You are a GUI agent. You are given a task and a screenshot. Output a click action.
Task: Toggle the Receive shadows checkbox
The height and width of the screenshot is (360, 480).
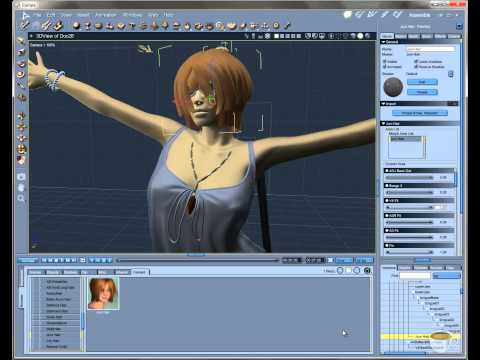[416, 67]
